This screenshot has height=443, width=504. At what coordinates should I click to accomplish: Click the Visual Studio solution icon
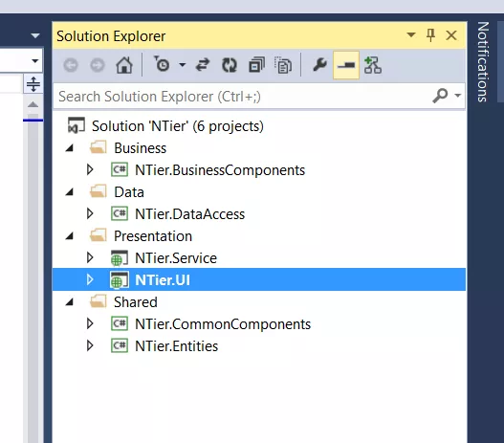77,125
